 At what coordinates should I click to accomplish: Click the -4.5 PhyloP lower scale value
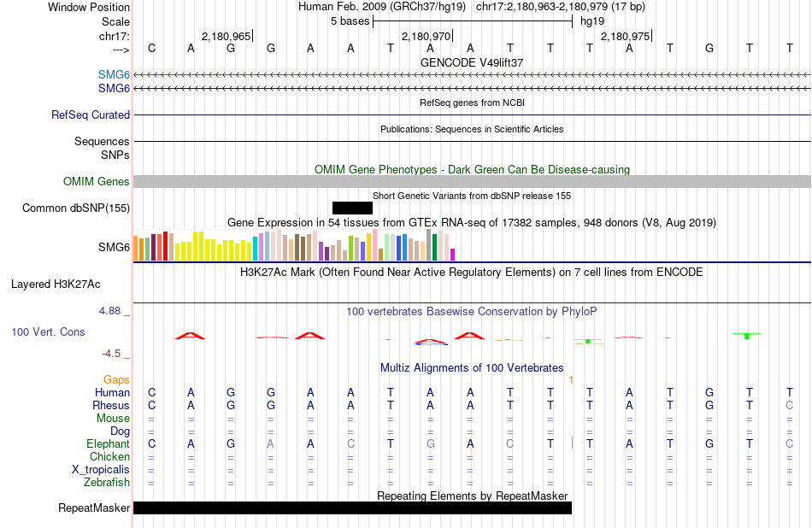click(x=111, y=354)
